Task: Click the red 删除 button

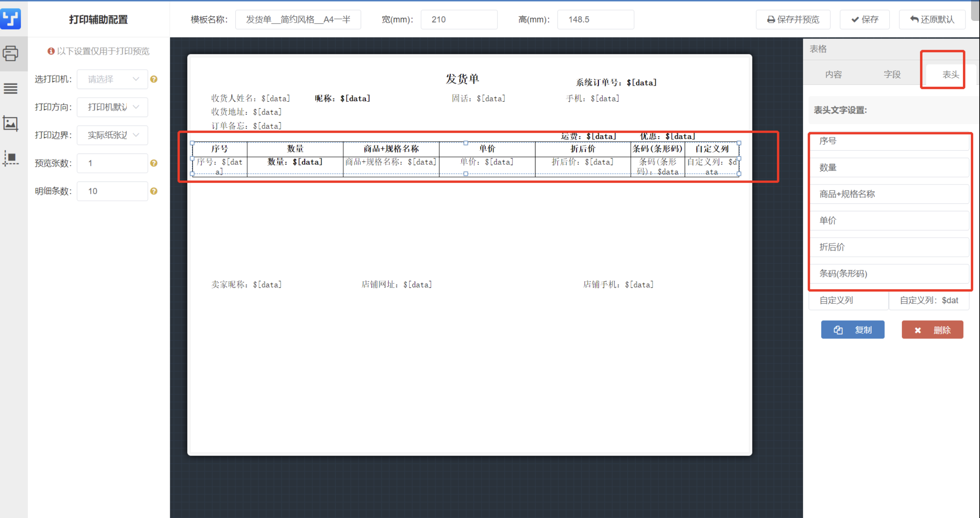Action: click(x=932, y=330)
